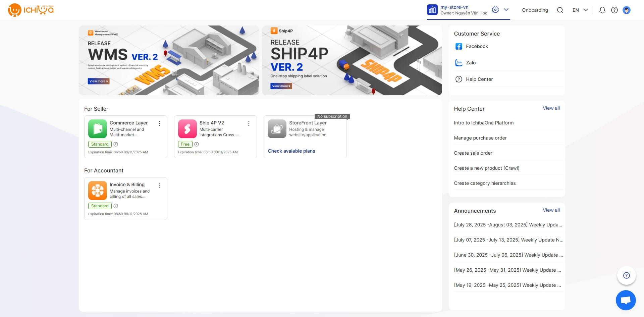Click the Customer Service Help Center question icon
Screen dimensions: 644x317
[x=459, y=79]
